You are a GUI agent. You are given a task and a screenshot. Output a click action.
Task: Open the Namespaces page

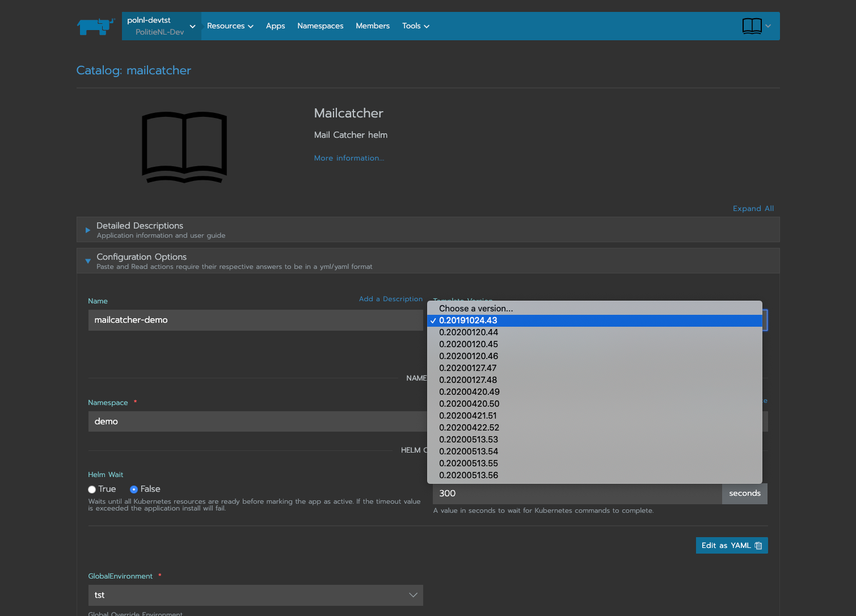320,26
